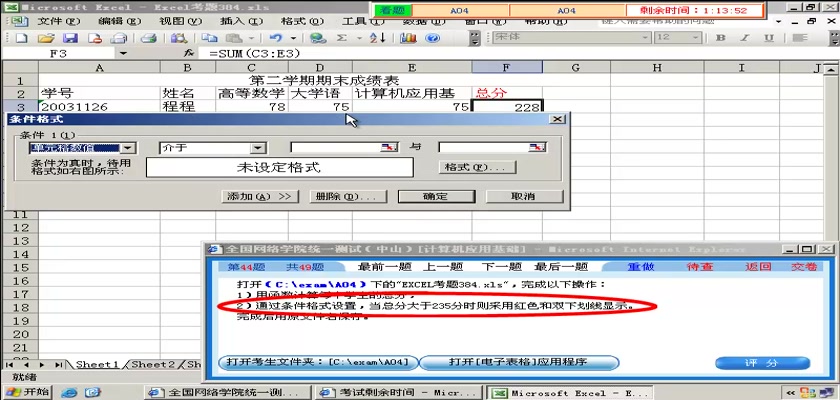Screen dimensions: 840x400
Task: Open the Undo history dropdown arrow
Action: [293, 38]
